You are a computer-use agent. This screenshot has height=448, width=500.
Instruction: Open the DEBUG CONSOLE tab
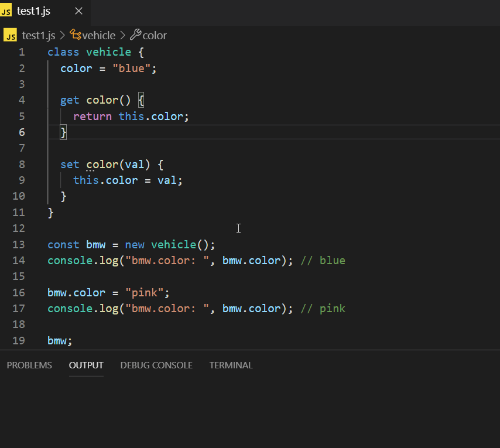click(156, 365)
